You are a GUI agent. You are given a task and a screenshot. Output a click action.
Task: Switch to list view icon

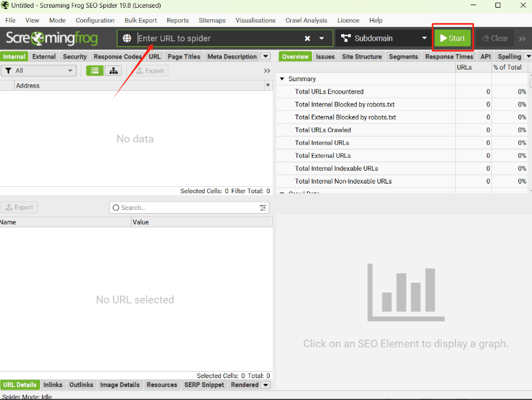pos(95,71)
